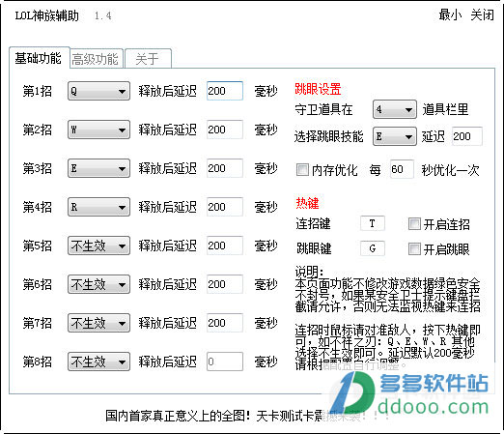Viewport: 504px width, 434px height.
Task: Open the 第1招 skill dropdown showing Q
Action: (x=98, y=91)
